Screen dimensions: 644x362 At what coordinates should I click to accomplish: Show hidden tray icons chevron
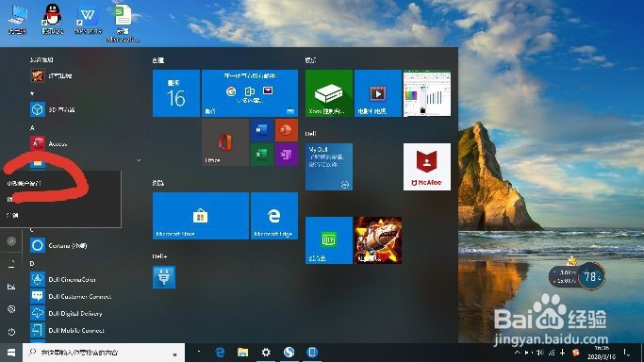[517, 353]
